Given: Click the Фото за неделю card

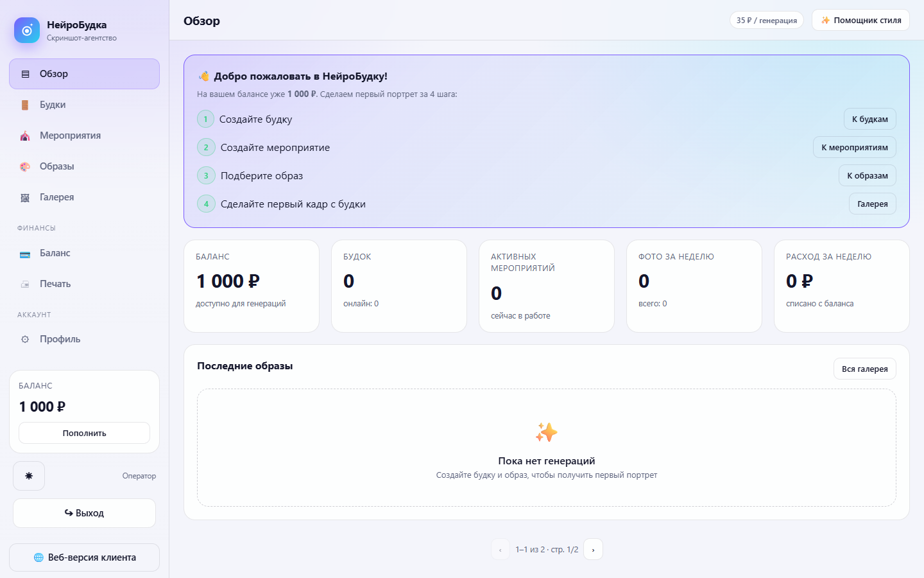Looking at the screenshot, I should tap(694, 286).
